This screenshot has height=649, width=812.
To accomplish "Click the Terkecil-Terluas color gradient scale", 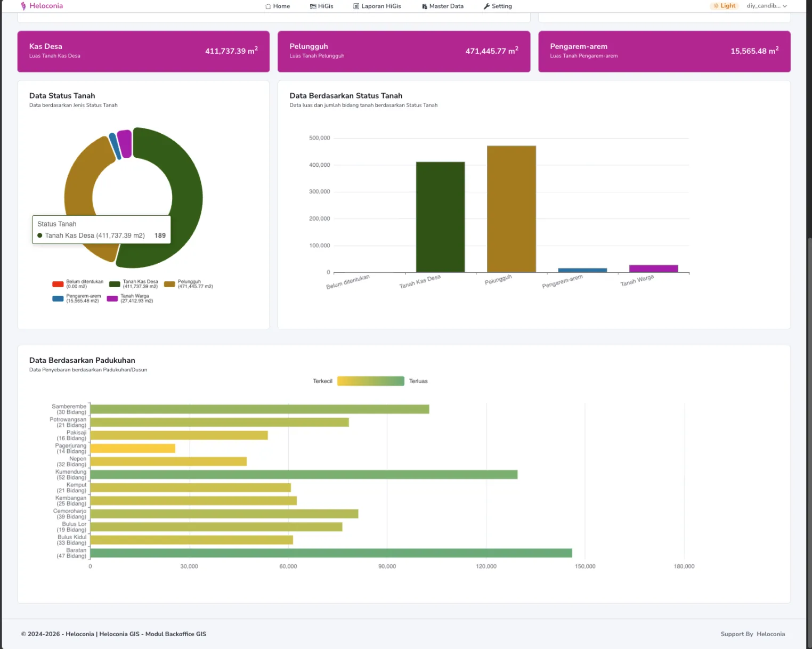I will pyautogui.click(x=370, y=381).
